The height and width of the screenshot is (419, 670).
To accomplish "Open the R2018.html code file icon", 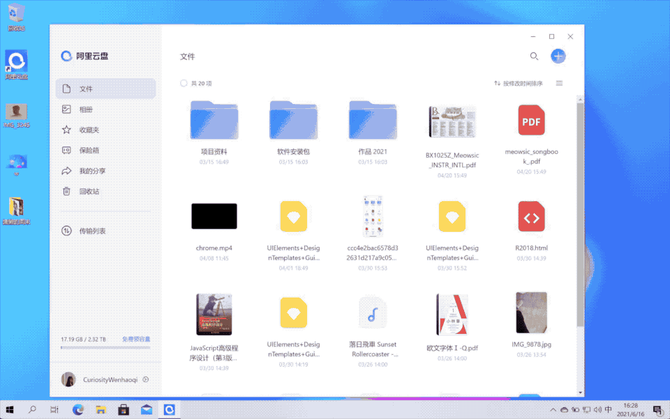I will tap(531, 217).
